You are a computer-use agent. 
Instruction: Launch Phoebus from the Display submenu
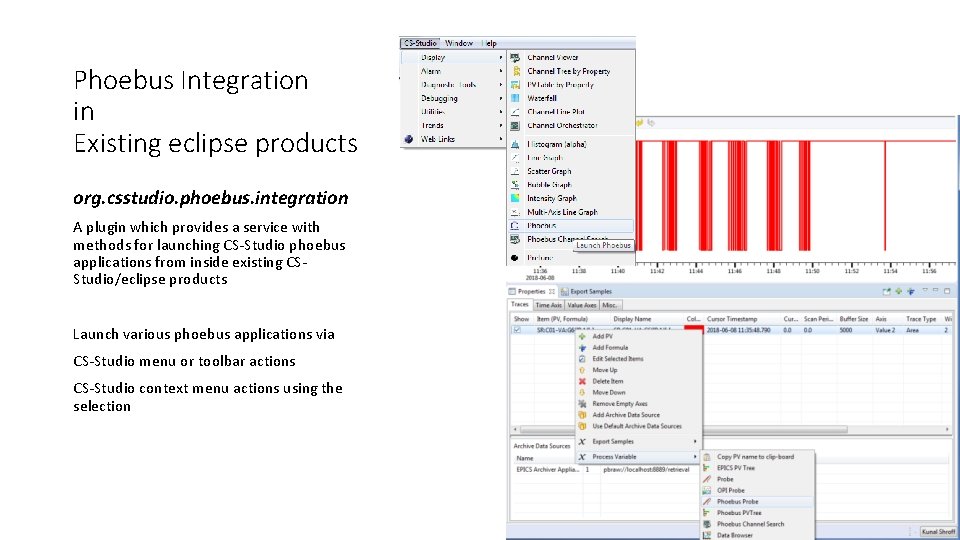pyautogui.click(x=571, y=226)
